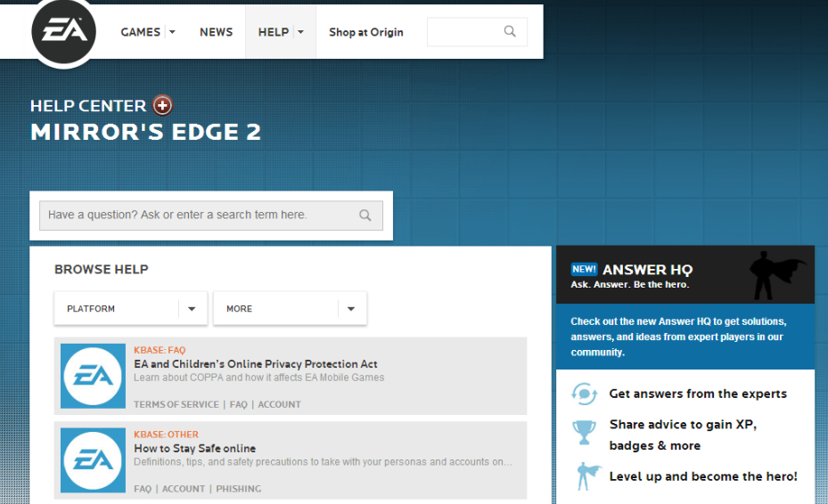This screenshot has height=504, width=828.
Task: Click the FAQ tag under the COPPA article
Action: pos(238,404)
